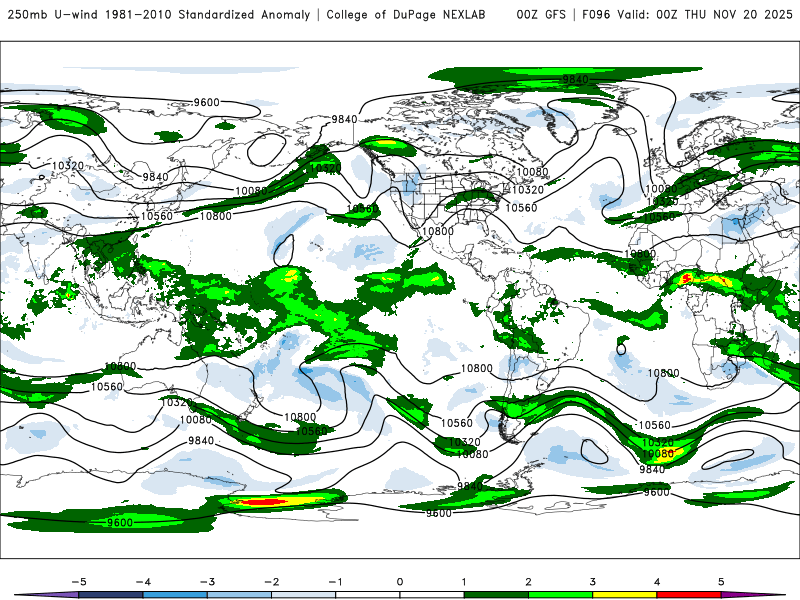Click the red anomaly patch over Antarctica's coast

(261, 503)
